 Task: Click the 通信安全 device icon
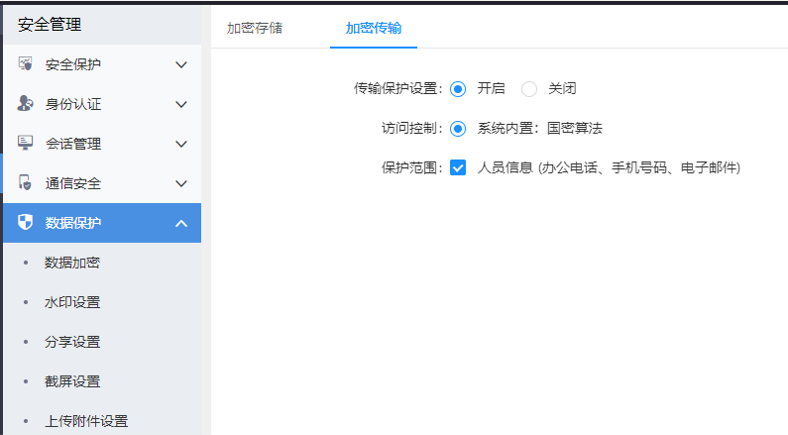tap(26, 184)
